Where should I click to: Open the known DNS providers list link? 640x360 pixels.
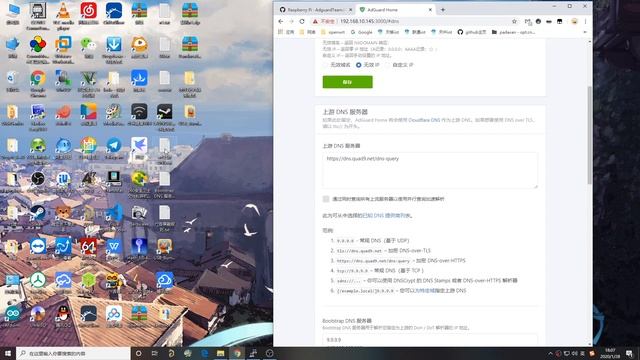point(386,216)
